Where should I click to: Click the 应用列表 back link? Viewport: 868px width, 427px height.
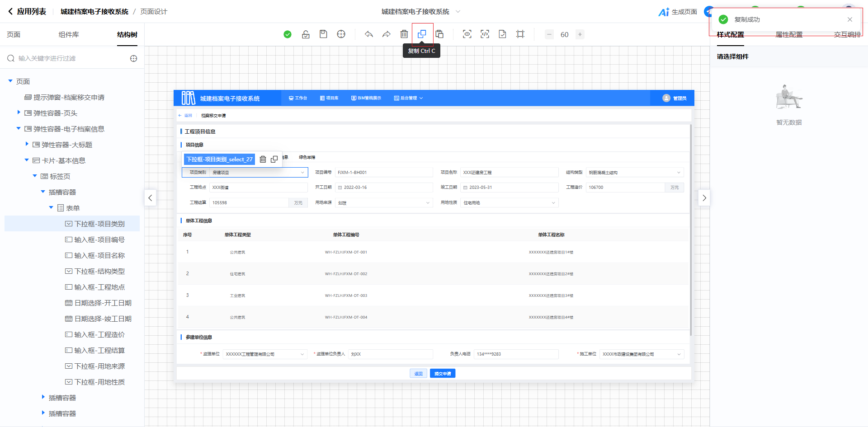pyautogui.click(x=27, y=12)
